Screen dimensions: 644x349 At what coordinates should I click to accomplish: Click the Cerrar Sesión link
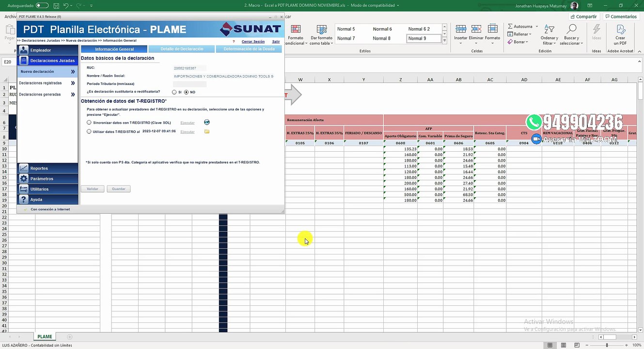(x=253, y=42)
